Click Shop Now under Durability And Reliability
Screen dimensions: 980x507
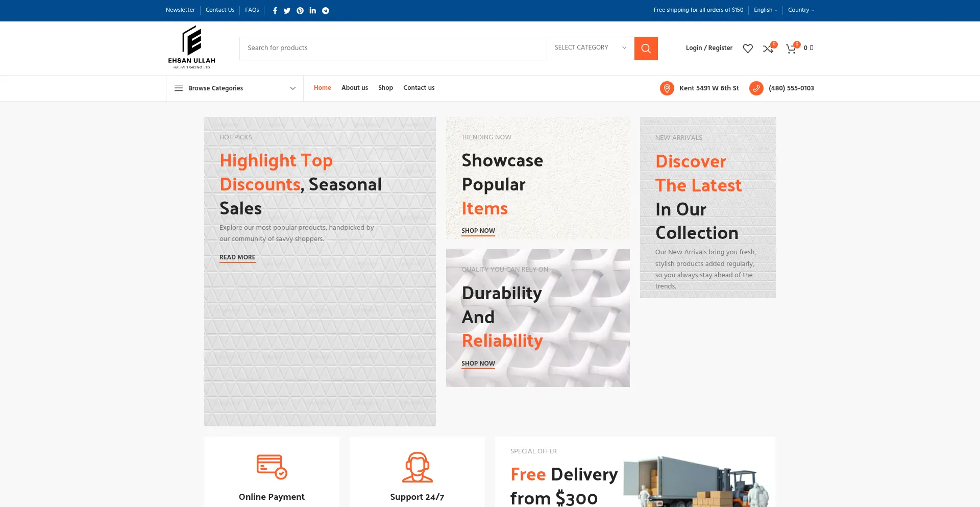(x=478, y=364)
